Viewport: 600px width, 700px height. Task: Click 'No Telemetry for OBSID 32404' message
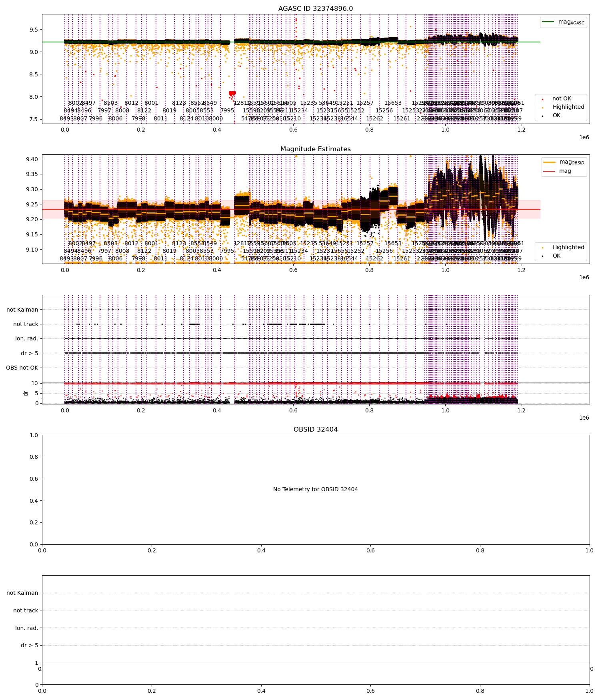tap(316, 490)
